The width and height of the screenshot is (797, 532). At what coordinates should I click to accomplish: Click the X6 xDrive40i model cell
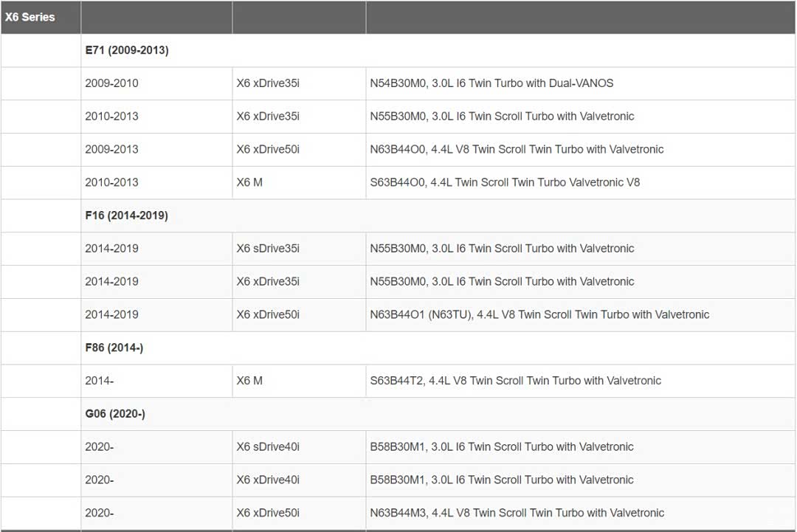coord(268,480)
